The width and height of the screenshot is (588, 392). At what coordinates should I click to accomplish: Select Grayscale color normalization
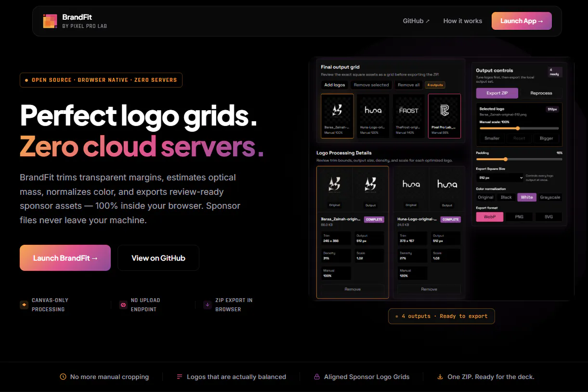[x=550, y=197]
